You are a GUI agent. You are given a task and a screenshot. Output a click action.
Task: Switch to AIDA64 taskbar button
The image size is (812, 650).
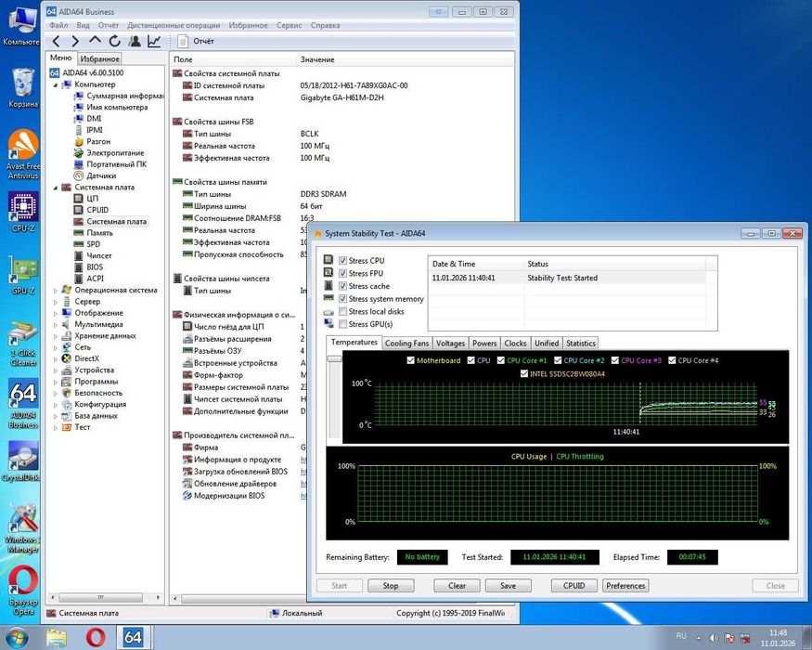133,638
